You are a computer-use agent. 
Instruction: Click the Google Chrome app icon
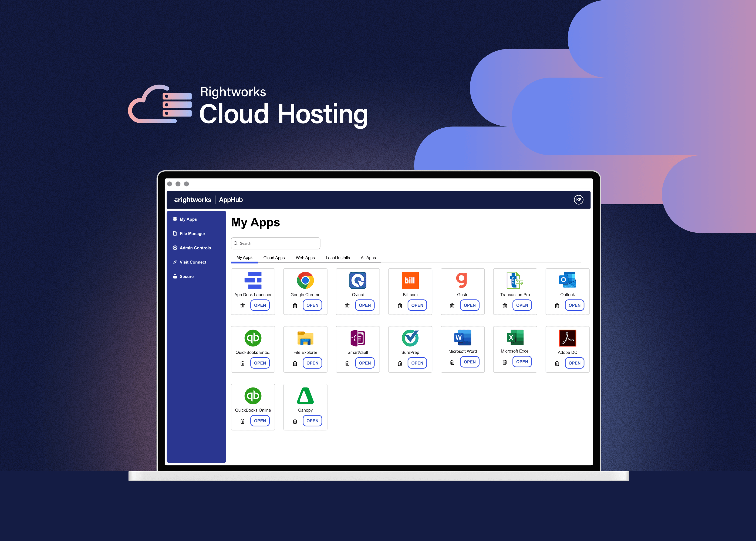[x=305, y=280]
